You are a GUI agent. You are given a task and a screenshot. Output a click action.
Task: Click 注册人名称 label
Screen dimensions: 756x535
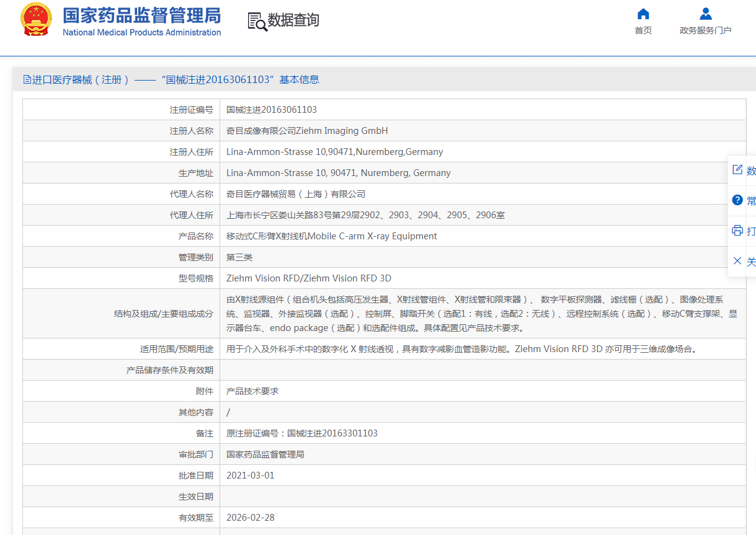coord(192,131)
